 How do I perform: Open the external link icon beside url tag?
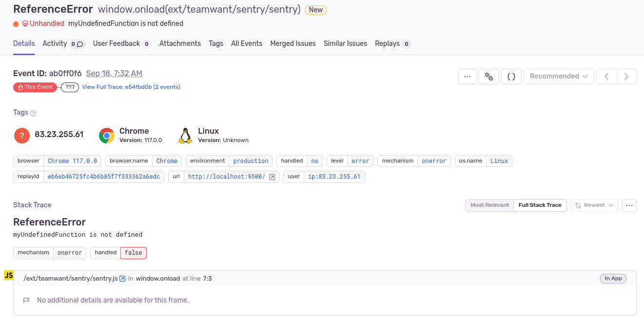coord(272,177)
